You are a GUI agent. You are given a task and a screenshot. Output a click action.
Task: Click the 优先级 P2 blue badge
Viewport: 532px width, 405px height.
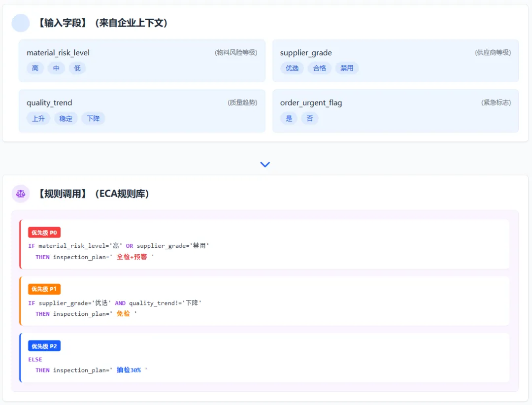click(x=44, y=346)
